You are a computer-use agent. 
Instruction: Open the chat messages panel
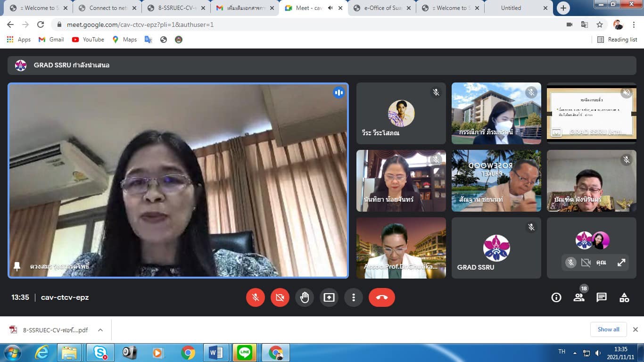pos(601,297)
